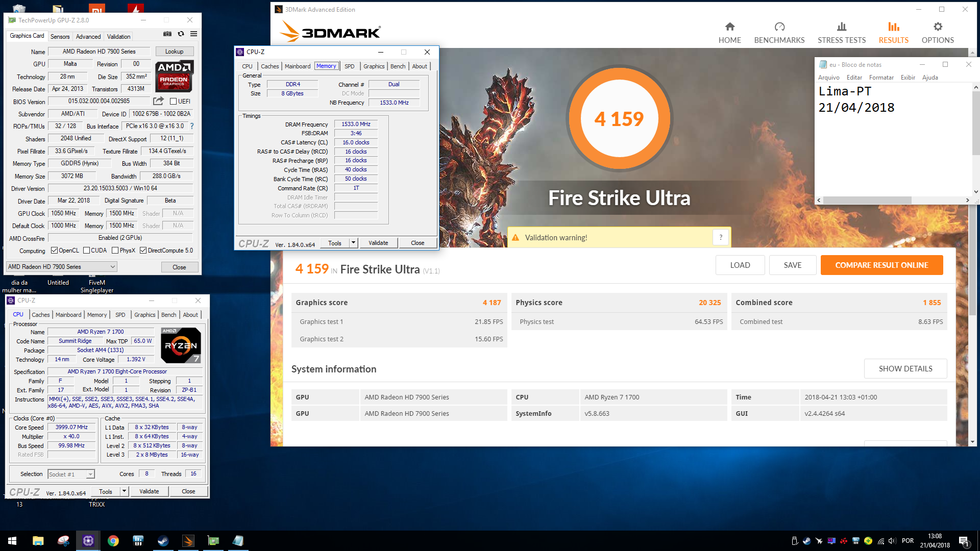Open the volume control in system tray
Screen dimensions: 980x551
coord(892,541)
